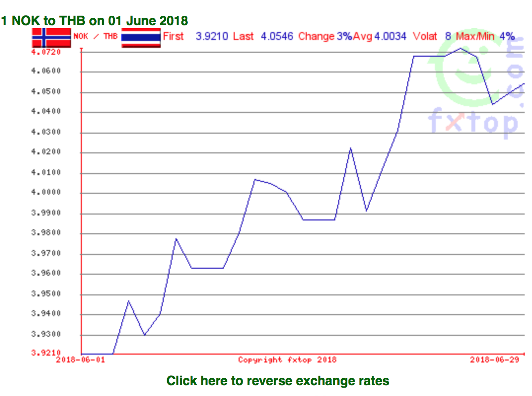Click the Last value 4.0546
This screenshot has height=396, width=532.
277,36
